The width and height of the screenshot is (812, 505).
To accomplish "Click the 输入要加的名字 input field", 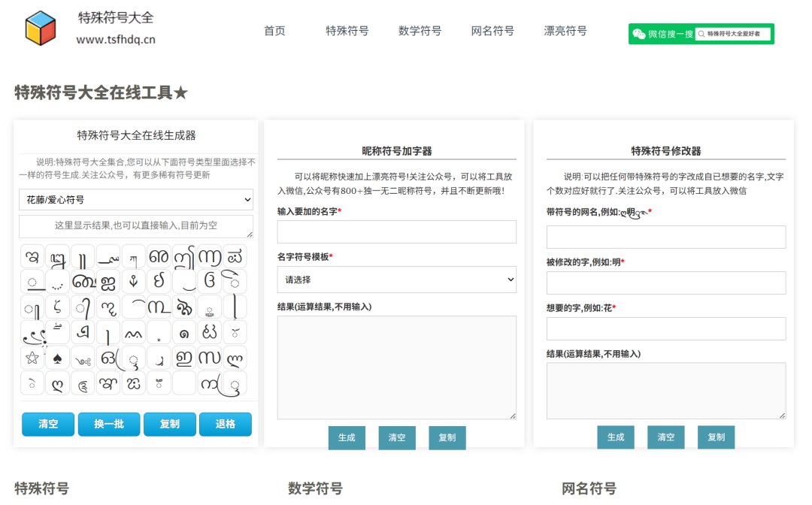I will (x=397, y=231).
